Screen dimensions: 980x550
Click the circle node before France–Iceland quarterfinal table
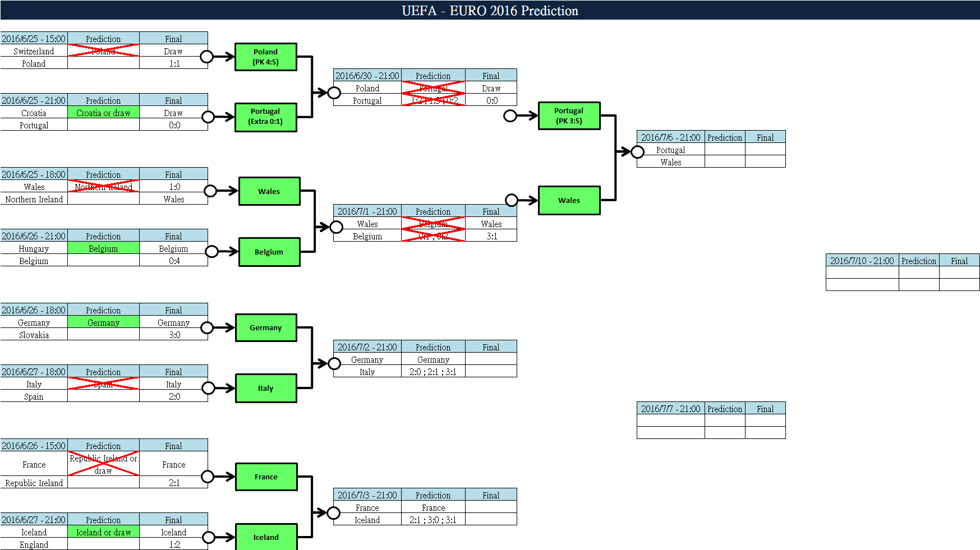coord(334,513)
